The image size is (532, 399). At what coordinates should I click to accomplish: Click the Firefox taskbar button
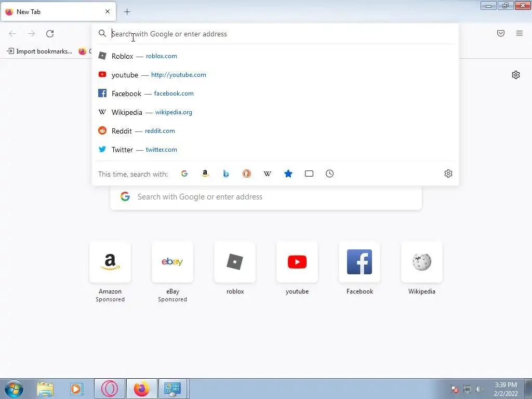pyautogui.click(x=141, y=389)
